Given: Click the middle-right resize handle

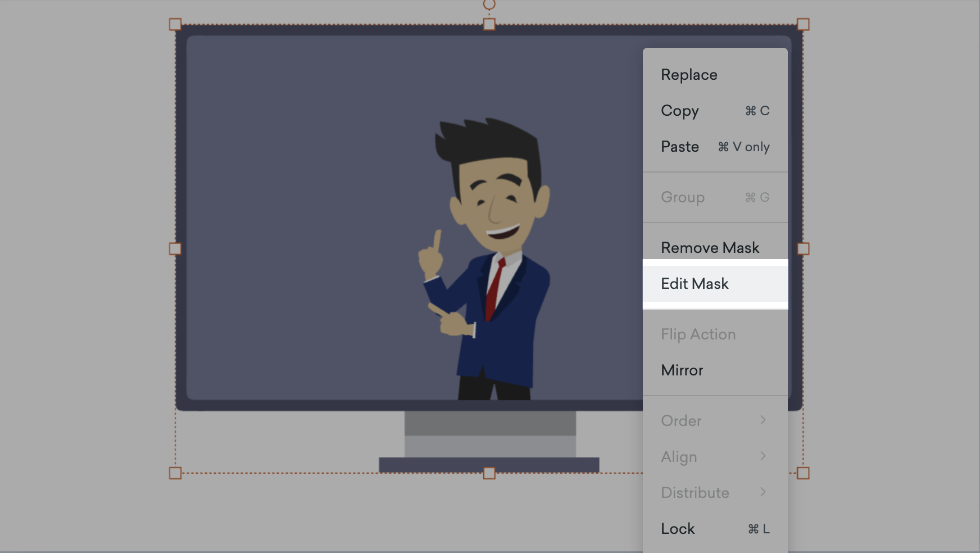Looking at the screenshot, I should tap(803, 248).
